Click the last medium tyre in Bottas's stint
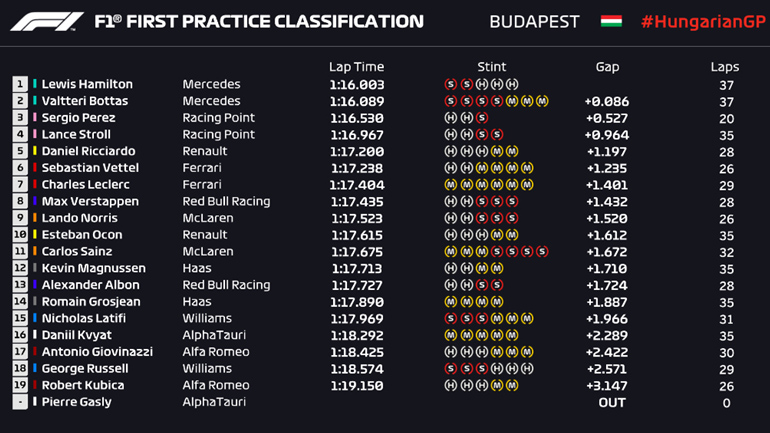Image resolution: width=770 pixels, height=433 pixels. click(542, 101)
